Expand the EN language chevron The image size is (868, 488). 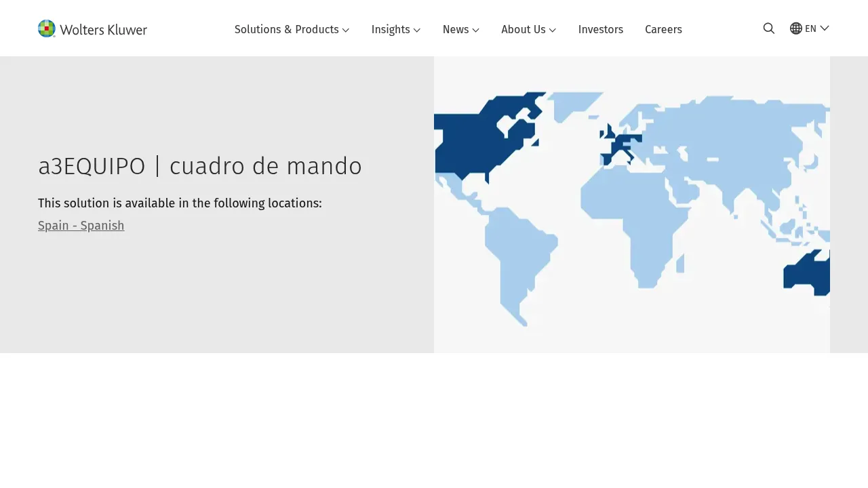coord(825,28)
